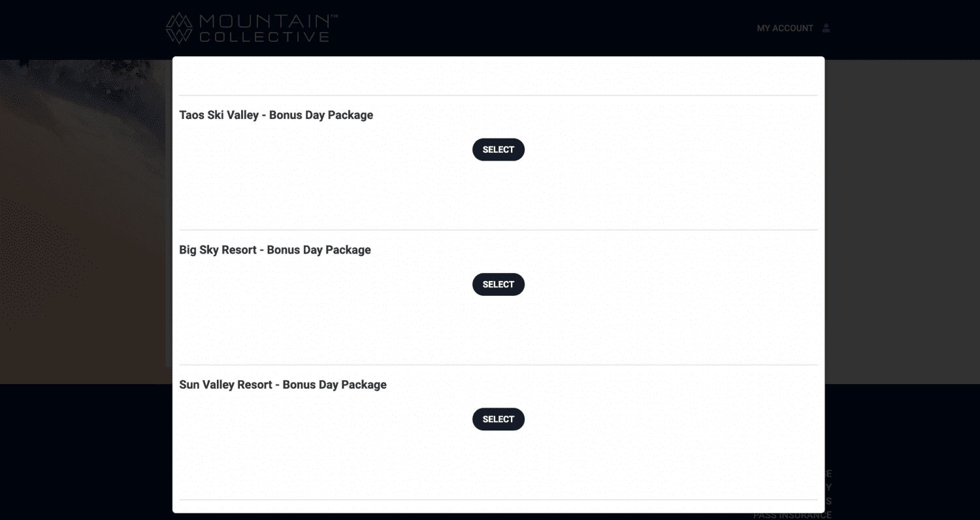
Task: Click the "Sun Valley Resort - Bonus Day Package" heading
Action: [283, 385]
